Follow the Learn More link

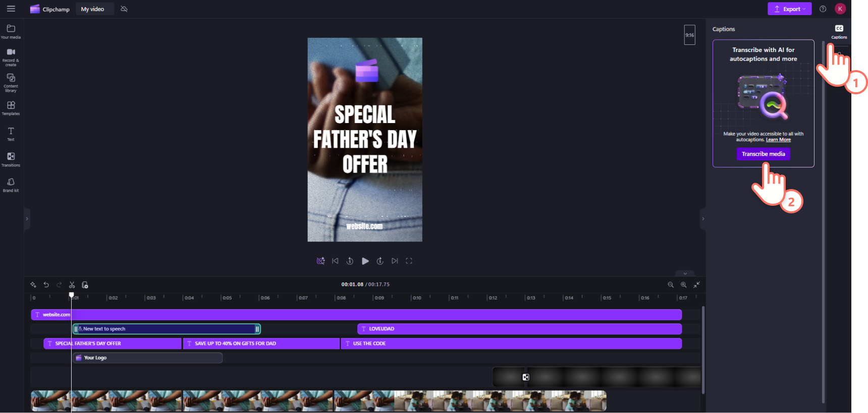778,140
